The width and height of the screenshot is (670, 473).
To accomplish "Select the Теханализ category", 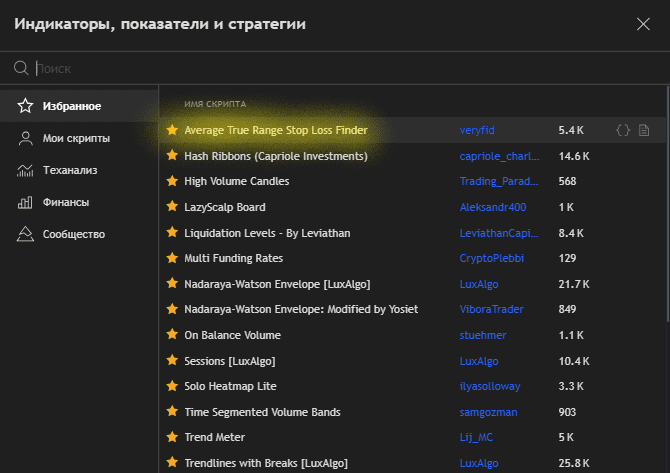I will click(x=69, y=170).
